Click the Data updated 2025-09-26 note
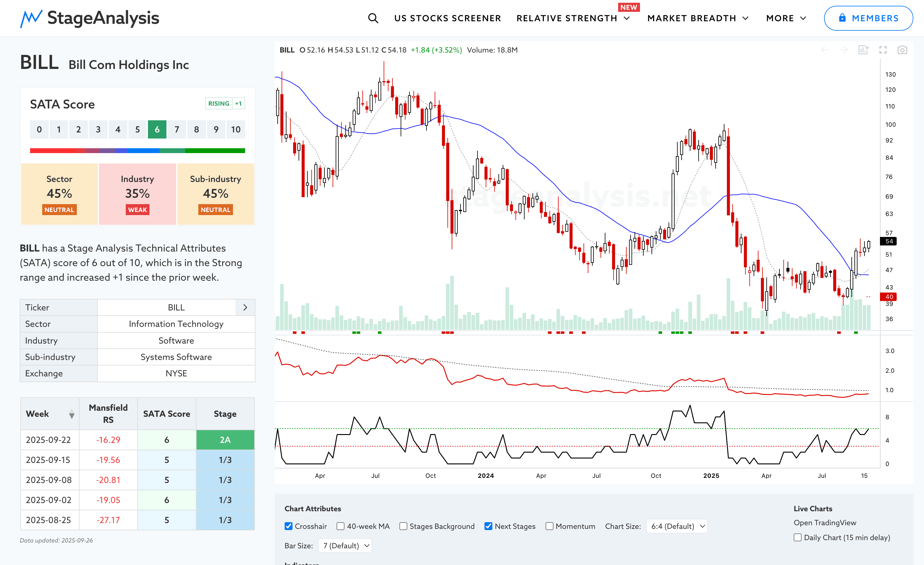924x565 pixels. [56, 540]
